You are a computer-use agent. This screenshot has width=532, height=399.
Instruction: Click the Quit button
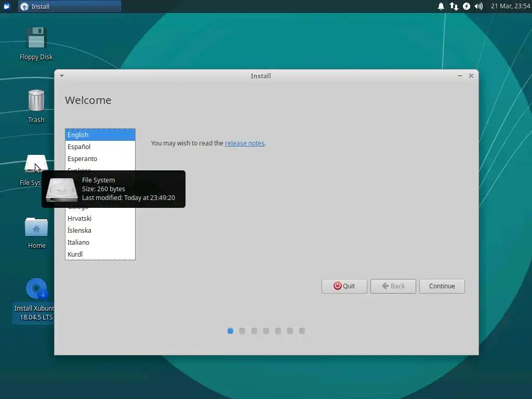344,286
